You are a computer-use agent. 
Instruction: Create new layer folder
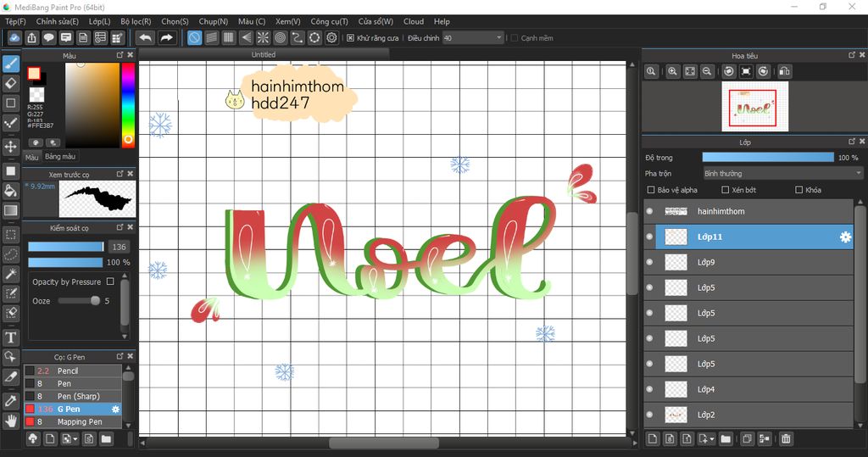pyautogui.click(x=726, y=439)
